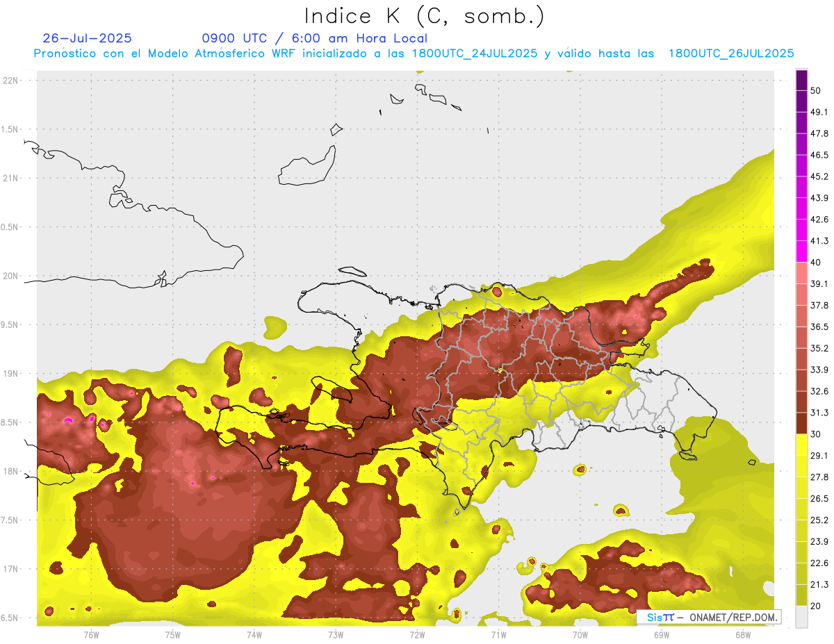Click the '21.3' colorbar value

click(x=819, y=585)
